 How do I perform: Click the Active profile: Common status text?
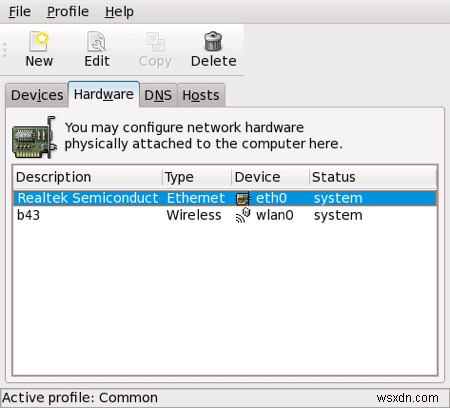click(x=80, y=398)
